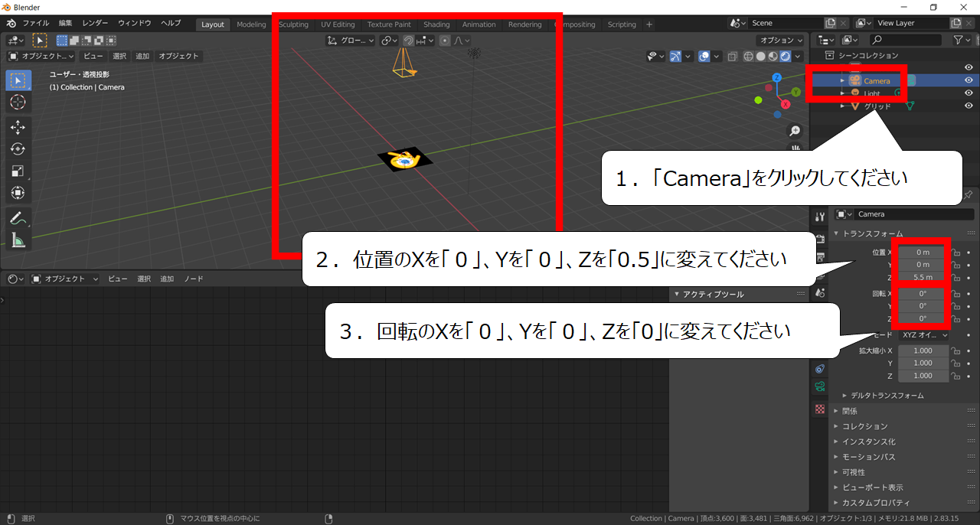Toggle viewport overlays display

point(704,56)
